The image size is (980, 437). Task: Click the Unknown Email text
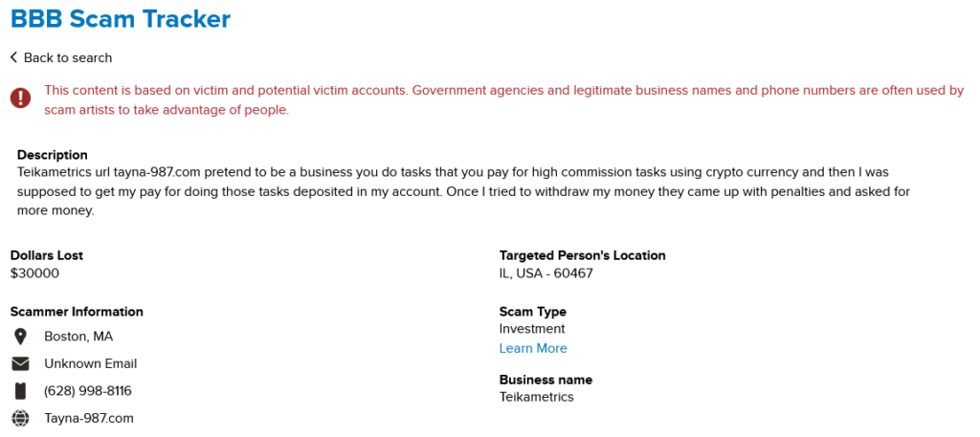click(91, 363)
